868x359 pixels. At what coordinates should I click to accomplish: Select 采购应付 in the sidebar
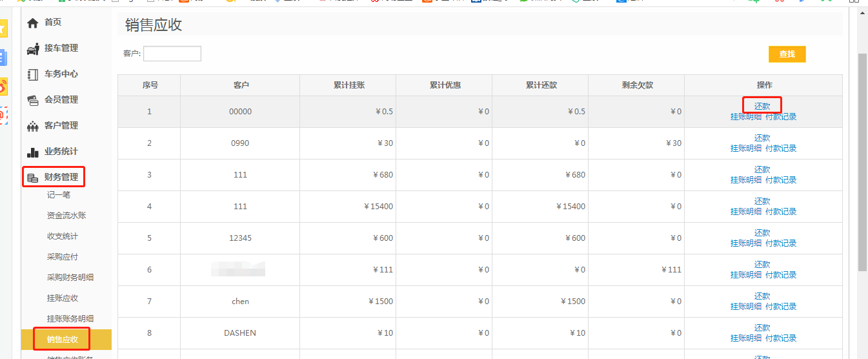pyautogui.click(x=63, y=257)
